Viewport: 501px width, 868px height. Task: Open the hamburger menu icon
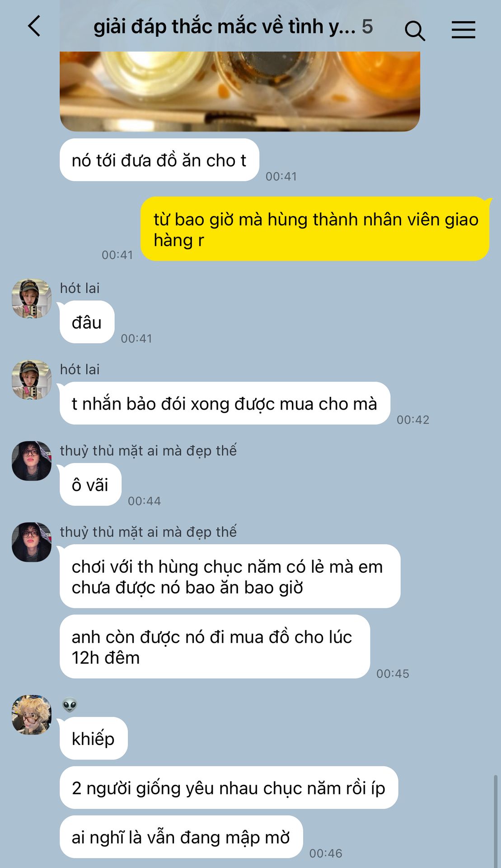click(464, 30)
